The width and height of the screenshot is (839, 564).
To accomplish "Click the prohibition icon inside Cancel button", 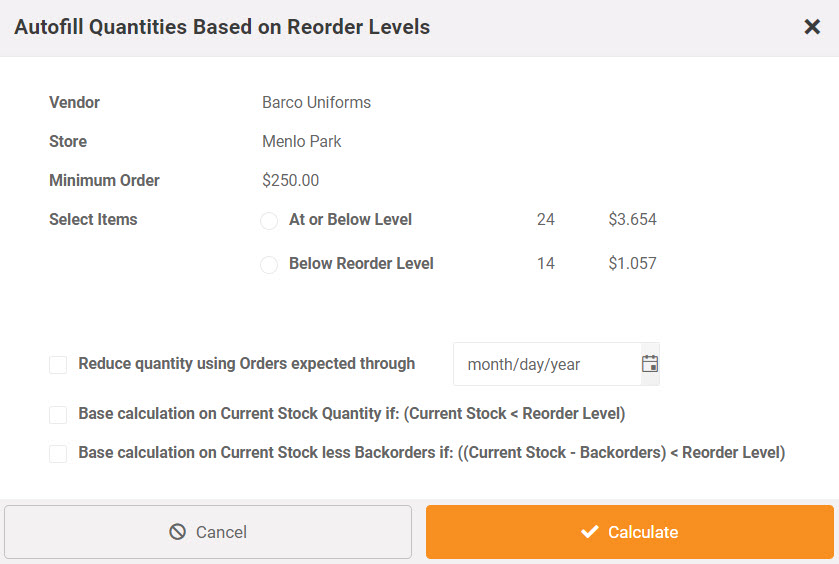I will pyautogui.click(x=177, y=532).
